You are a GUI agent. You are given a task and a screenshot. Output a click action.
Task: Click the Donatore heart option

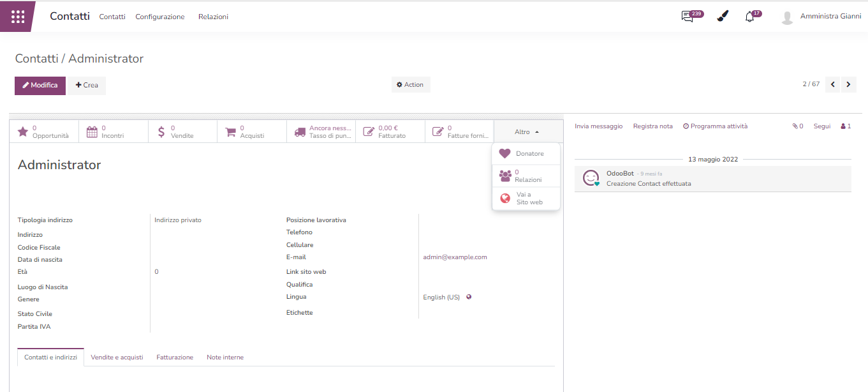click(526, 154)
